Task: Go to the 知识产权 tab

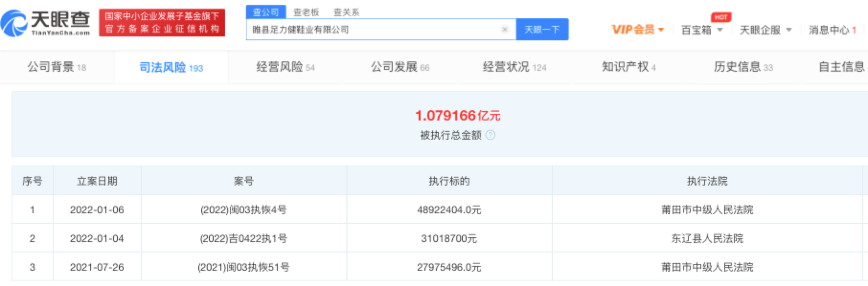Action: click(x=628, y=67)
